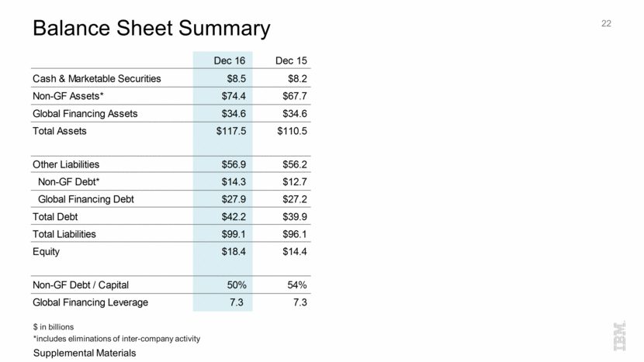Image resolution: width=644 pixels, height=362 pixels.
Task: Click the Total Debt value $42.2
Action: [234, 217]
